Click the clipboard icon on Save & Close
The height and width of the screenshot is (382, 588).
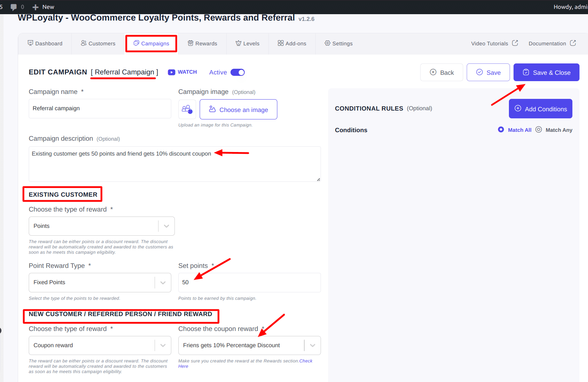[x=526, y=72]
